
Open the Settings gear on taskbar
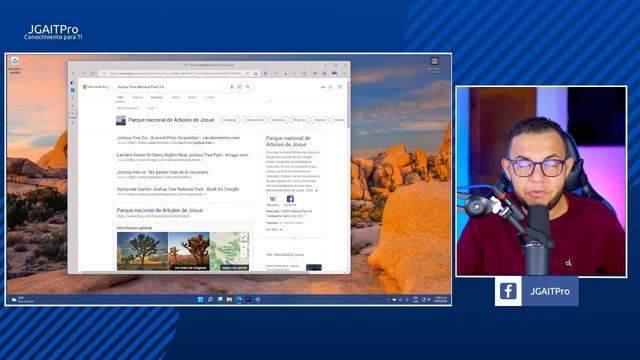coord(258,300)
